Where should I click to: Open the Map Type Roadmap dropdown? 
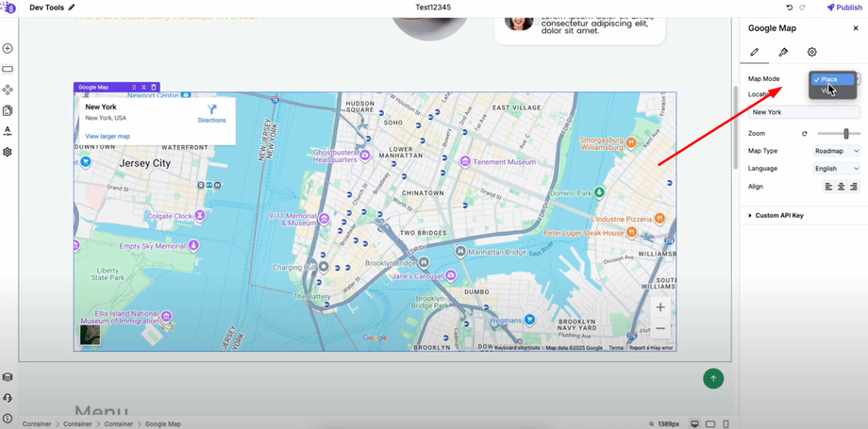tap(837, 151)
